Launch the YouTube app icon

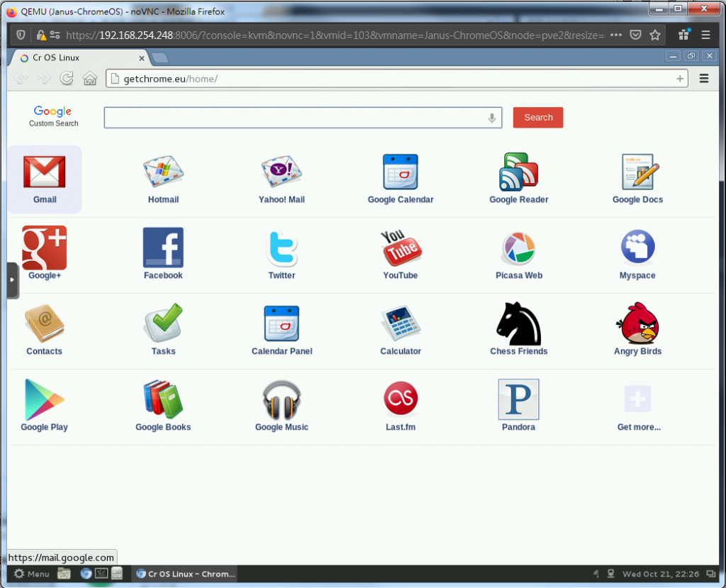tap(401, 248)
